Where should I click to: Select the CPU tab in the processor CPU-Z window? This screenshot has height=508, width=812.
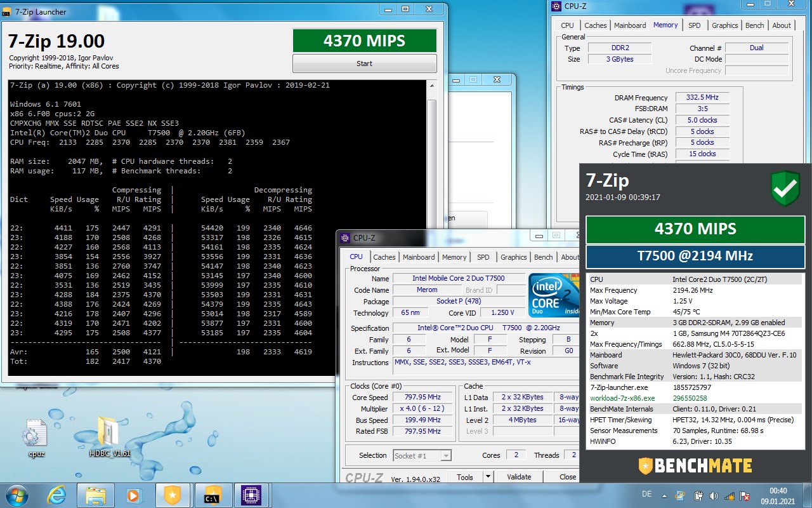click(x=356, y=257)
